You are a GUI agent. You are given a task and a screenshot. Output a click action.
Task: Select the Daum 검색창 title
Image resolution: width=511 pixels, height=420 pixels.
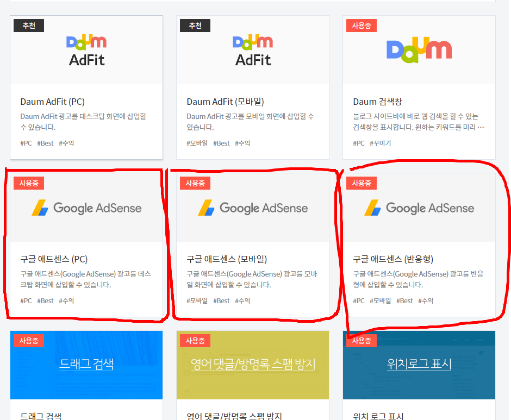(x=377, y=102)
